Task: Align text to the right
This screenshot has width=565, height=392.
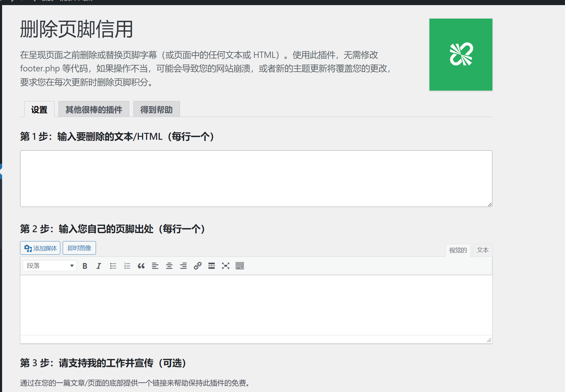Action: [x=183, y=266]
